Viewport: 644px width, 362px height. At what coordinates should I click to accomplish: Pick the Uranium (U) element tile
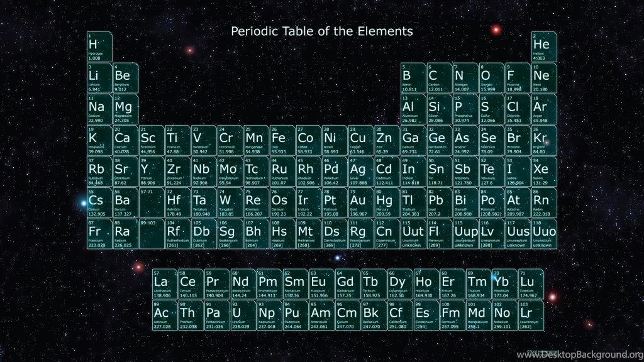coord(243,315)
